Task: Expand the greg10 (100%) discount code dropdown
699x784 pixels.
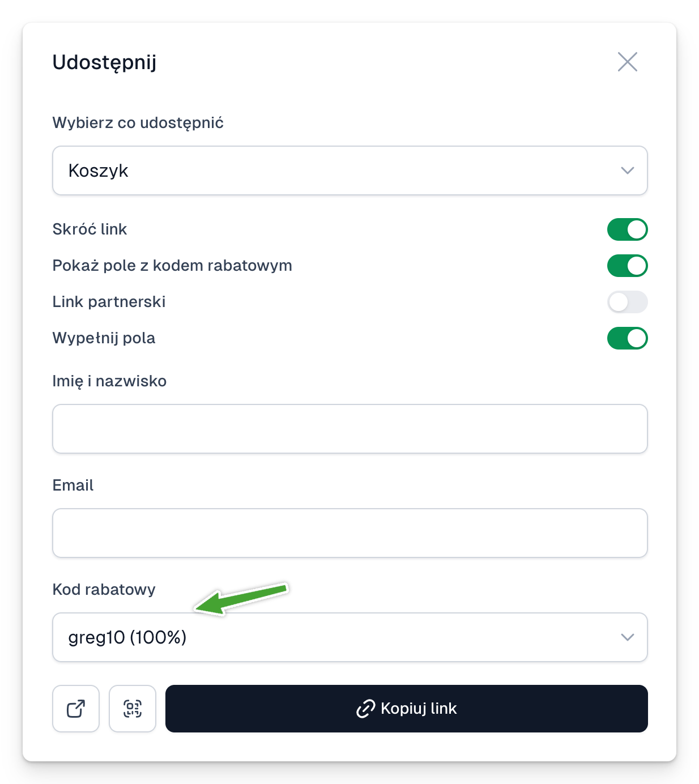Action: pos(350,637)
